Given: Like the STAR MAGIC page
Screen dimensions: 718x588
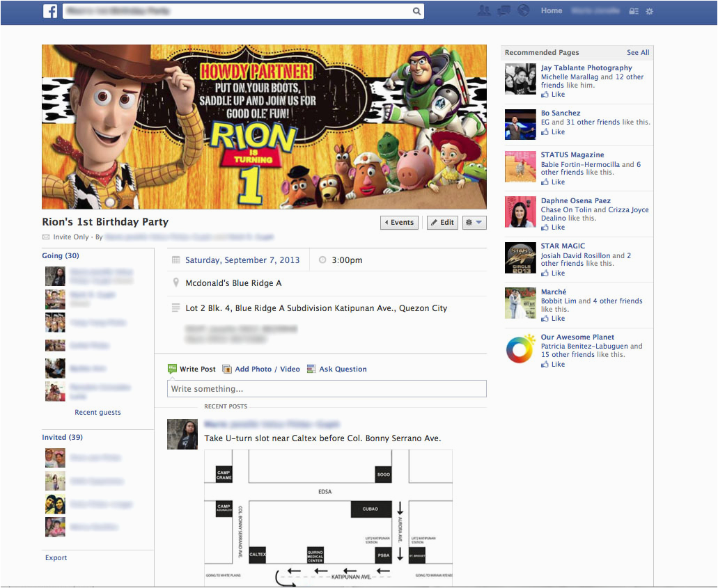Looking at the screenshot, I should point(553,273).
